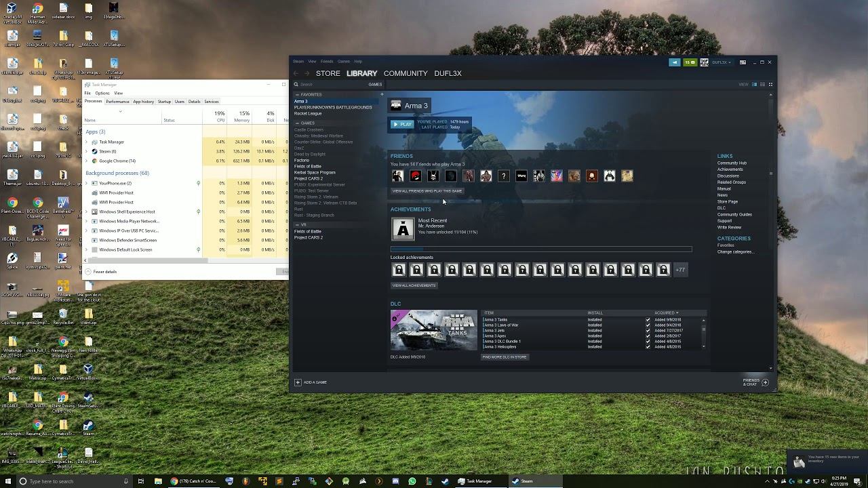Viewport: 868px width, 488px height.
Task: Open the DUFL3X account dropdown
Action: pyautogui.click(x=721, y=62)
